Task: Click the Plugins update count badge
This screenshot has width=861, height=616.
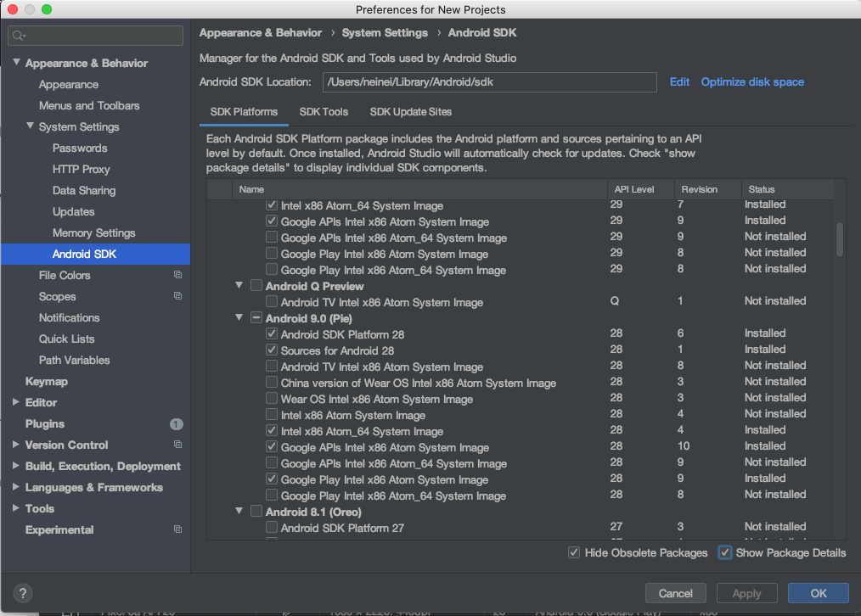Action: (177, 424)
